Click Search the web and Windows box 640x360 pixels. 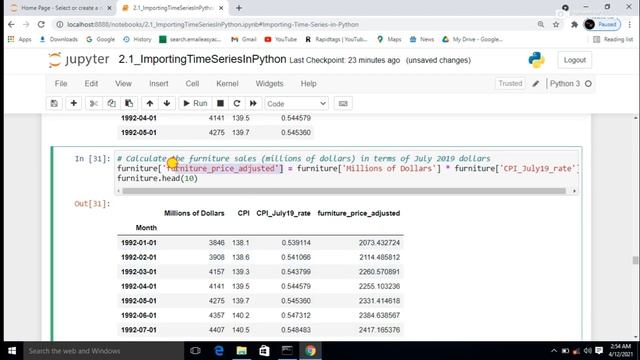[104, 351]
